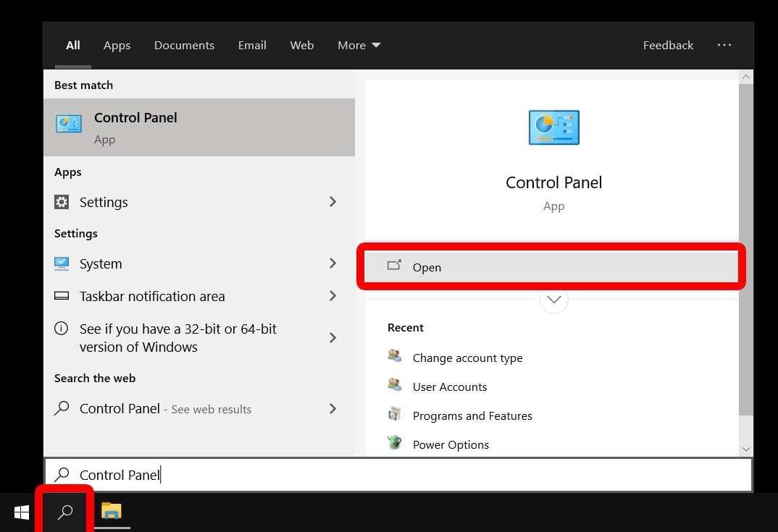Screen dimensions: 778x532
Task: Click the Settings gear icon under Apps
Action: [62, 202]
